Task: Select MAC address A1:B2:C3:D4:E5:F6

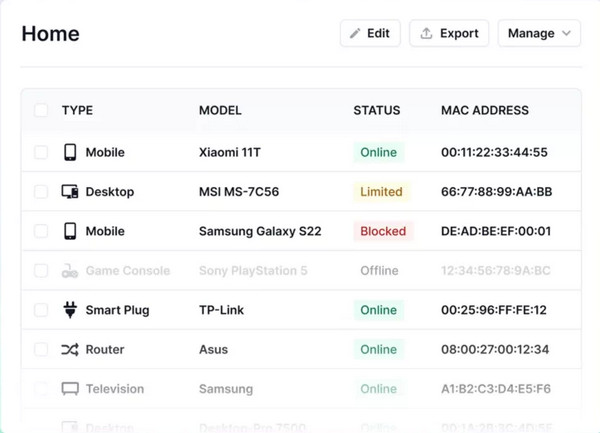Action: [496, 389]
